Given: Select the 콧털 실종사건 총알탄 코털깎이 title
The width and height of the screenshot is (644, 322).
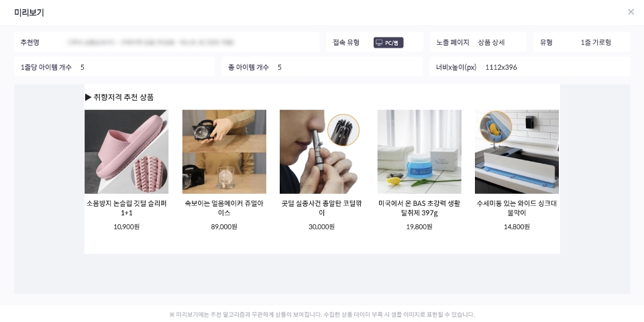Looking at the screenshot, I should point(321,208).
